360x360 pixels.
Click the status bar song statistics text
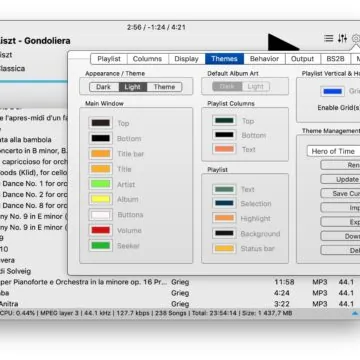pos(146,313)
